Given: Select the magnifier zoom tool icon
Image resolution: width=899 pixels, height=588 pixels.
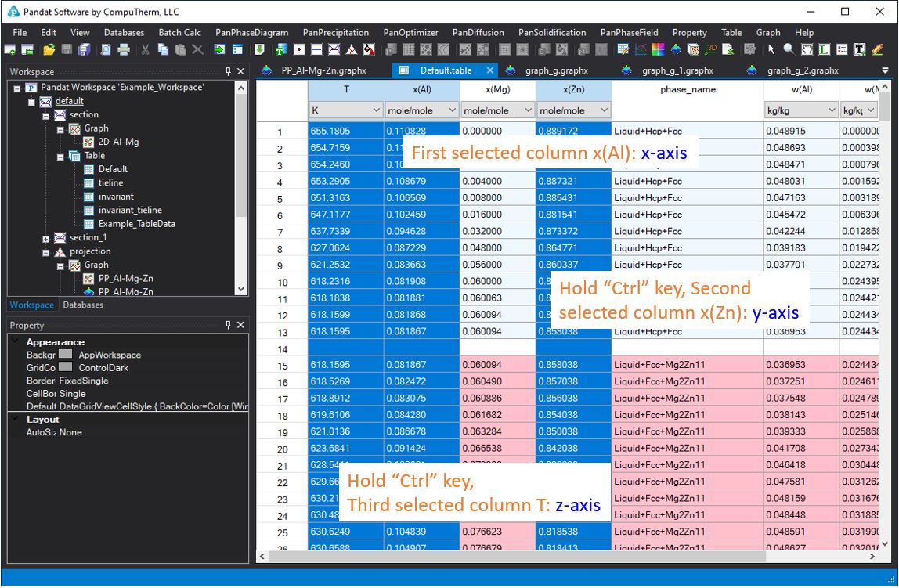Looking at the screenshot, I should pos(789,49).
